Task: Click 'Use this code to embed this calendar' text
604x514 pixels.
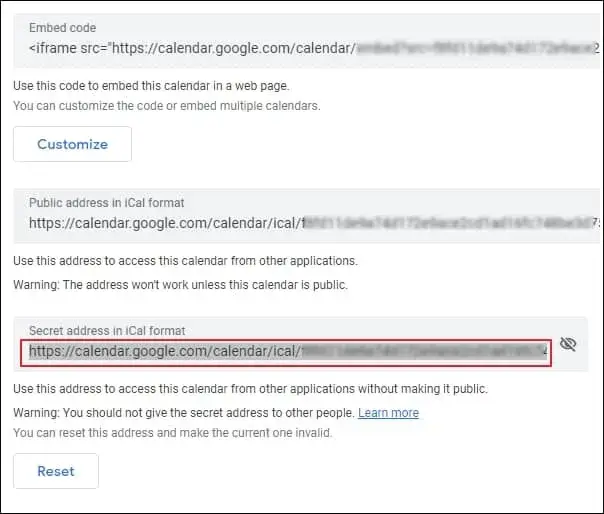Action: tap(151, 86)
